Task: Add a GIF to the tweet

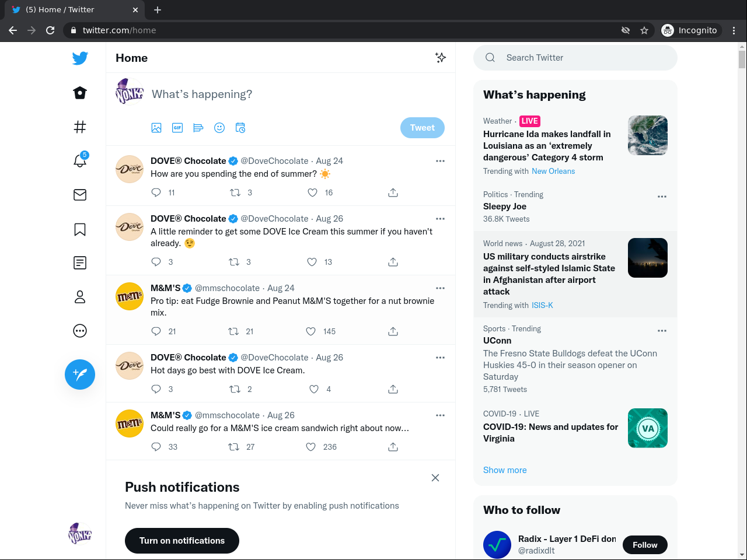Action: click(x=177, y=128)
